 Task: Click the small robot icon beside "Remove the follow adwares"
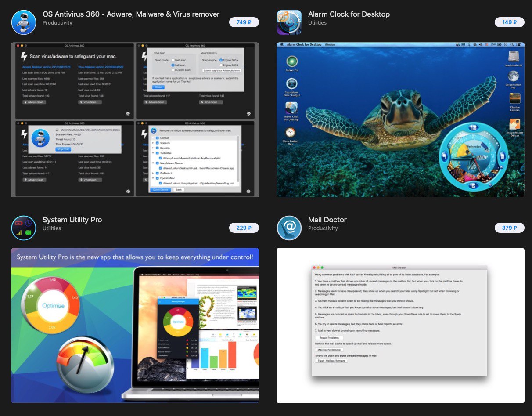pyautogui.click(x=153, y=131)
